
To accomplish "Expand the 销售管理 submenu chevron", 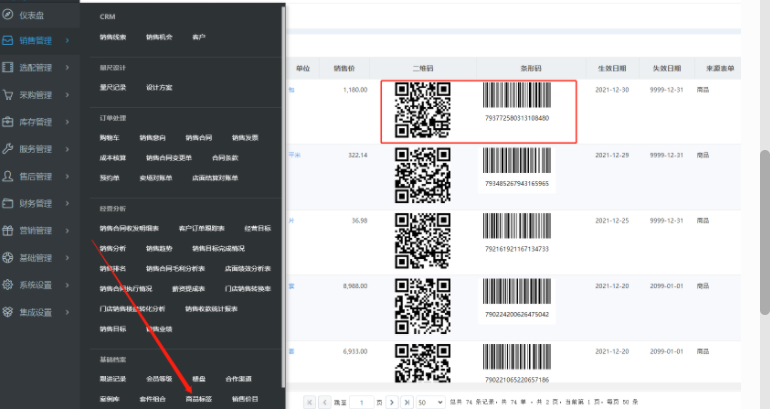I will (x=67, y=40).
